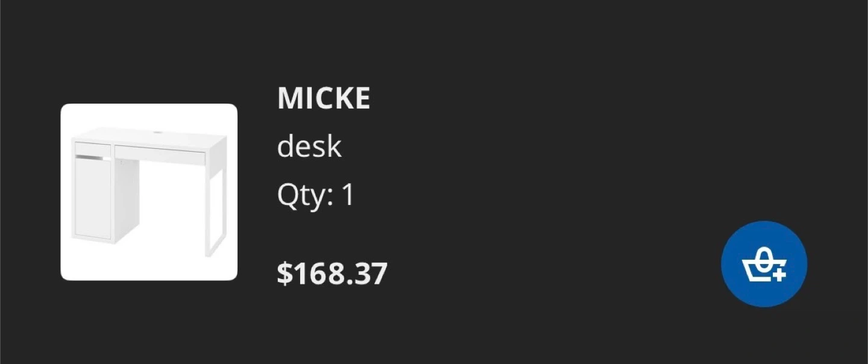Click the bold MICKE heading
Image resolution: width=868 pixels, height=364 pixels.
tap(323, 98)
